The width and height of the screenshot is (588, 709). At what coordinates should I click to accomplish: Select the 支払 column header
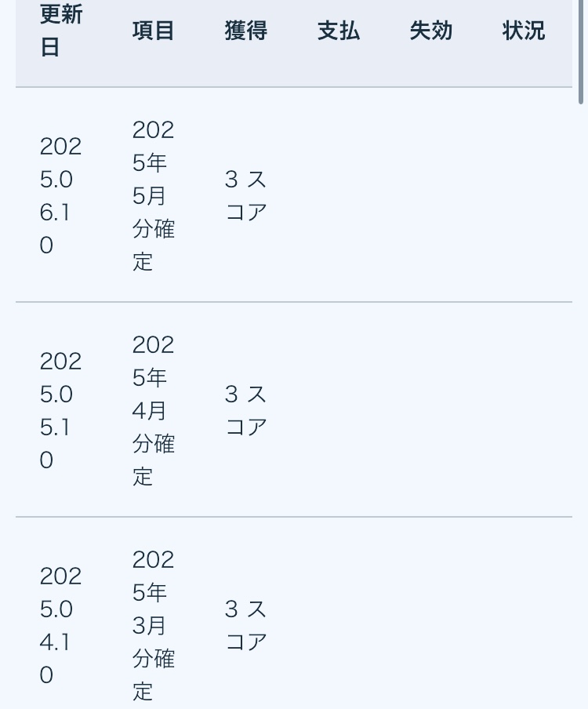click(x=338, y=31)
